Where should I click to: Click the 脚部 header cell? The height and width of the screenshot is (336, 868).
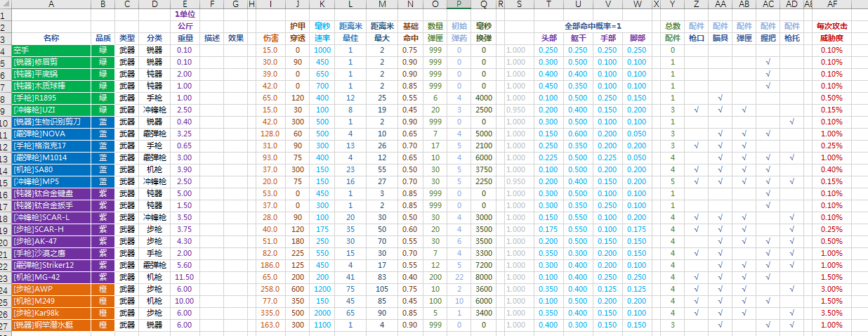(x=637, y=38)
